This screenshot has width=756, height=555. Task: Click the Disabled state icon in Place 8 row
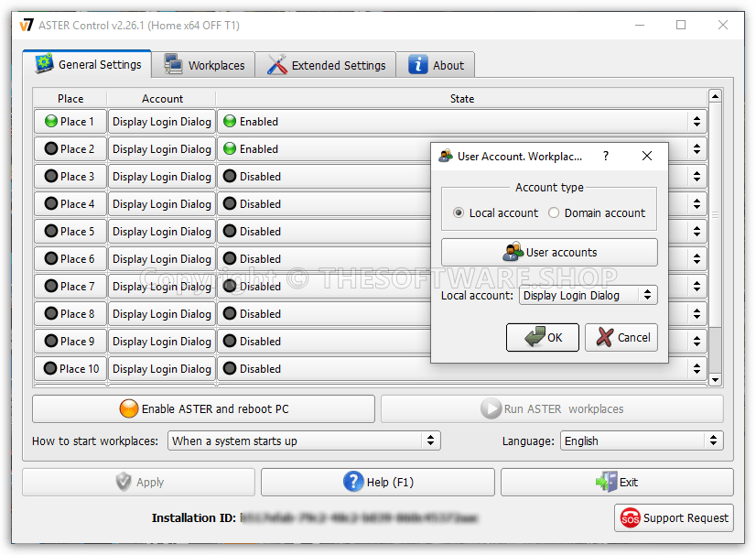230,314
